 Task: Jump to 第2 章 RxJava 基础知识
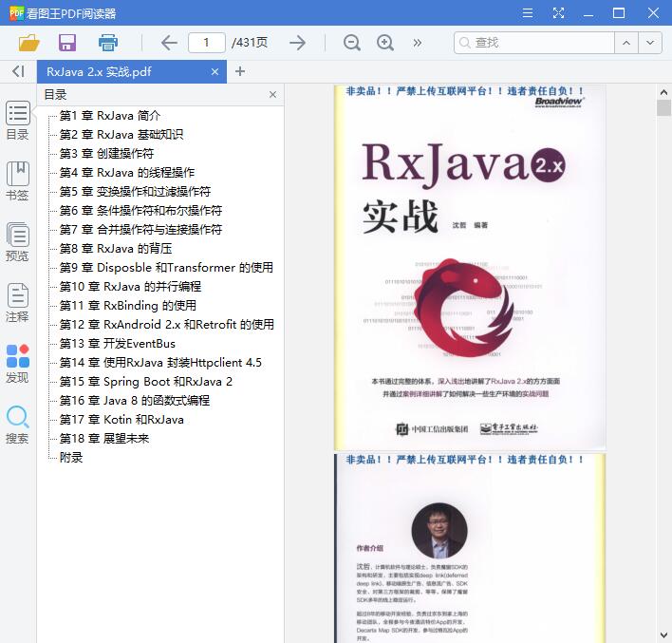click(x=121, y=135)
